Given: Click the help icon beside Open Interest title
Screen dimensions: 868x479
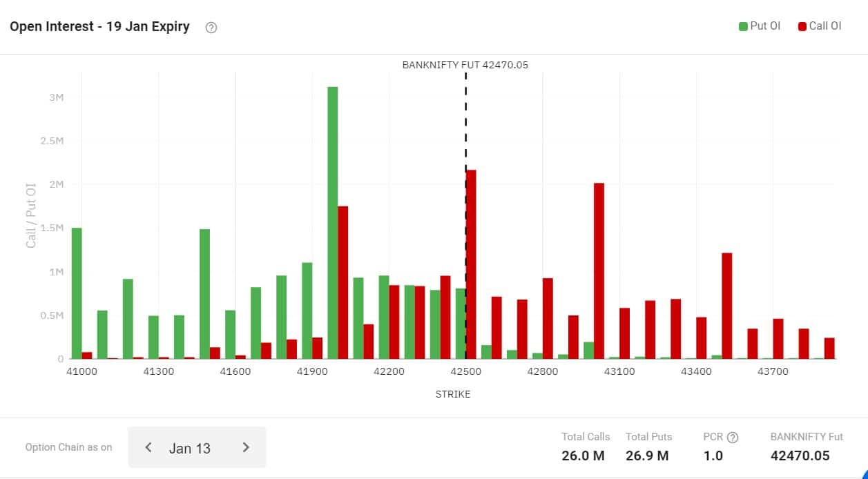Looking at the screenshot, I should pos(211,28).
